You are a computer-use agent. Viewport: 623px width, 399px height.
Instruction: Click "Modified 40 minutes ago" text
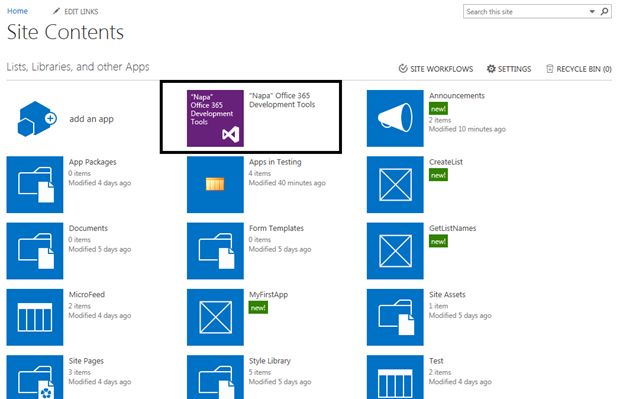pyautogui.click(x=287, y=183)
